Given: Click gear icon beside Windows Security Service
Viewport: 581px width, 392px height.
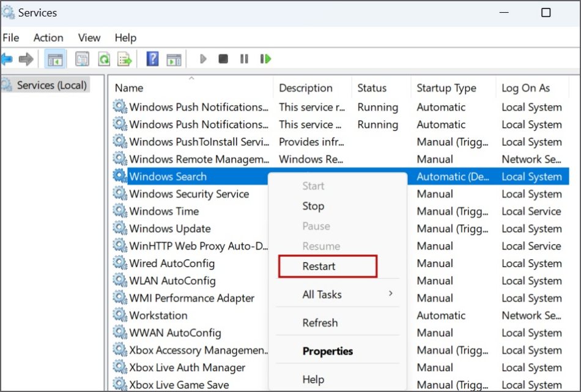Looking at the screenshot, I should coord(120,193).
